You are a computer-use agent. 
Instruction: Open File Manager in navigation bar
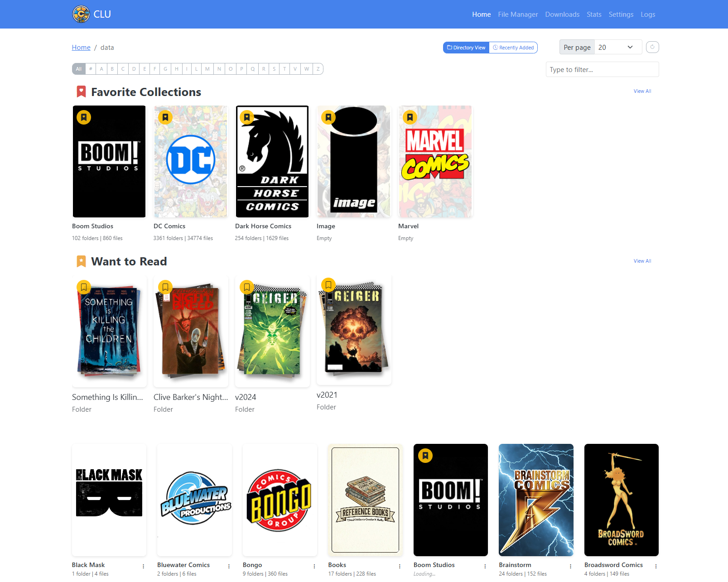(518, 14)
